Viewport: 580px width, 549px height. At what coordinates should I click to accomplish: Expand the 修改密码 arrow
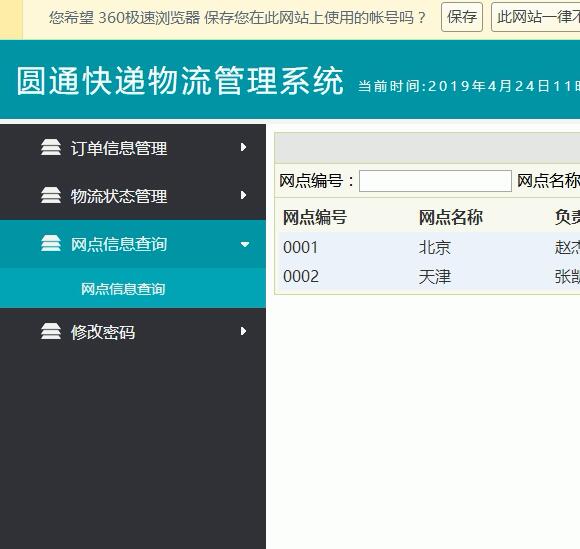point(243,331)
